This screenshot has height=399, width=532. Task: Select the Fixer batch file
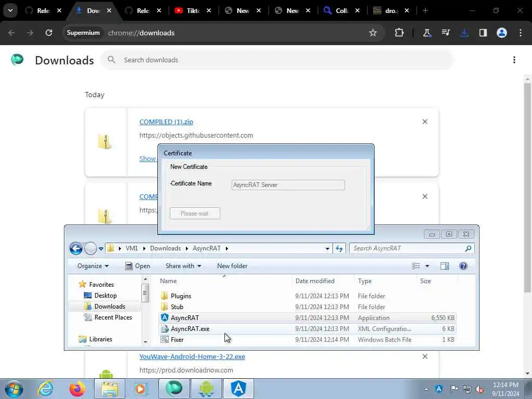tap(307, 340)
